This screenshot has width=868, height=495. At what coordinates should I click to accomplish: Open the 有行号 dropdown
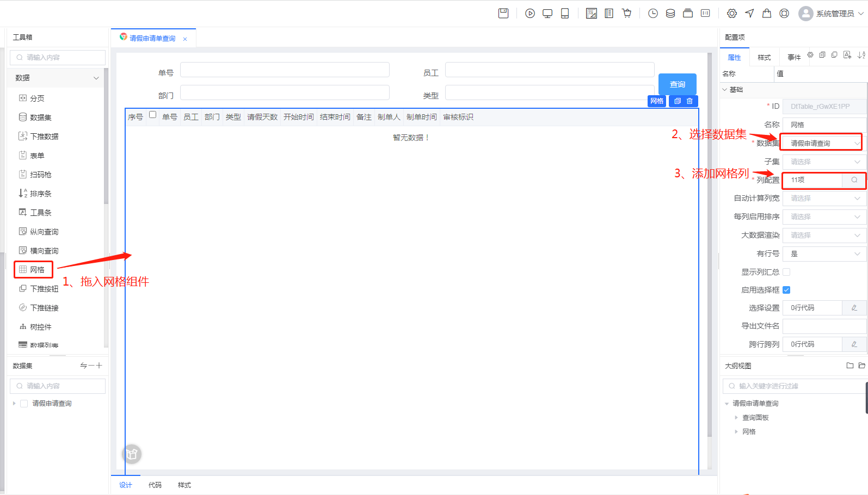(824, 254)
